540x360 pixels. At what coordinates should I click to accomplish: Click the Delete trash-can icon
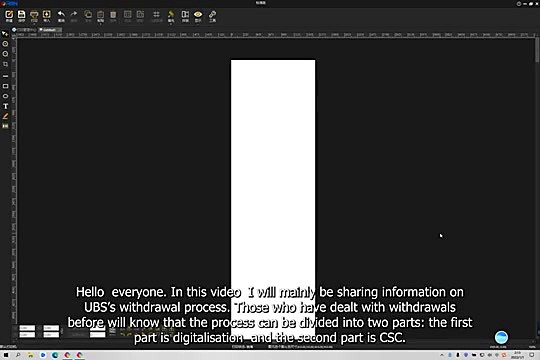pyautogui.click(x=113, y=15)
